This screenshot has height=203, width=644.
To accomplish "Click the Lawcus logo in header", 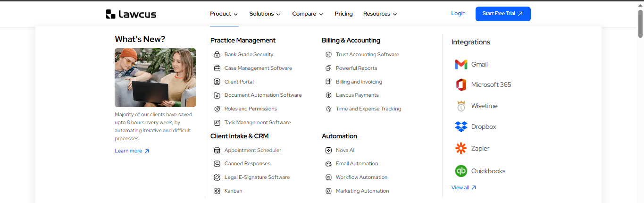I will (131, 14).
